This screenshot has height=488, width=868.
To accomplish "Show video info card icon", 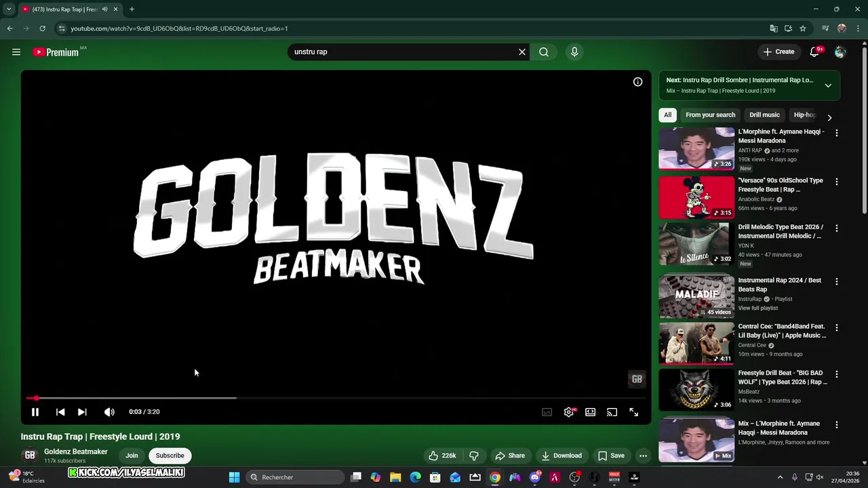I will pos(637,82).
